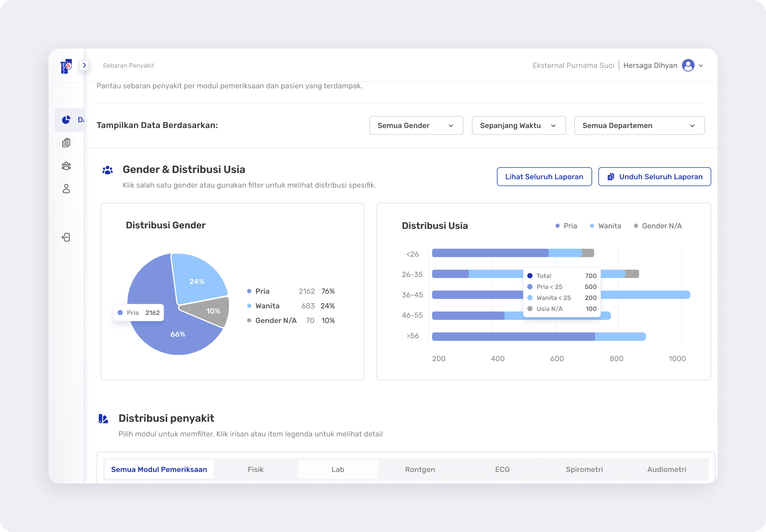Click the Distribusi penyakit section icon
Screen dimensions: 766x532
coord(103,419)
